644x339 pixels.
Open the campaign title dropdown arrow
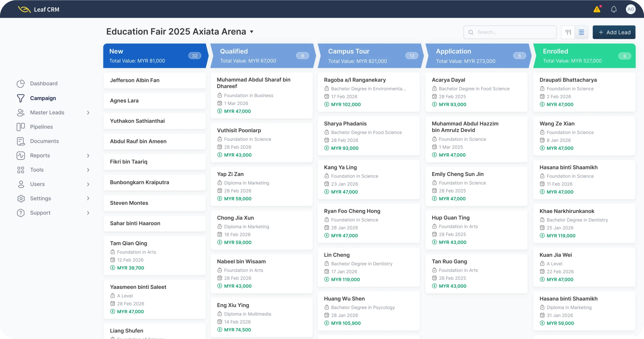point(252,32)
